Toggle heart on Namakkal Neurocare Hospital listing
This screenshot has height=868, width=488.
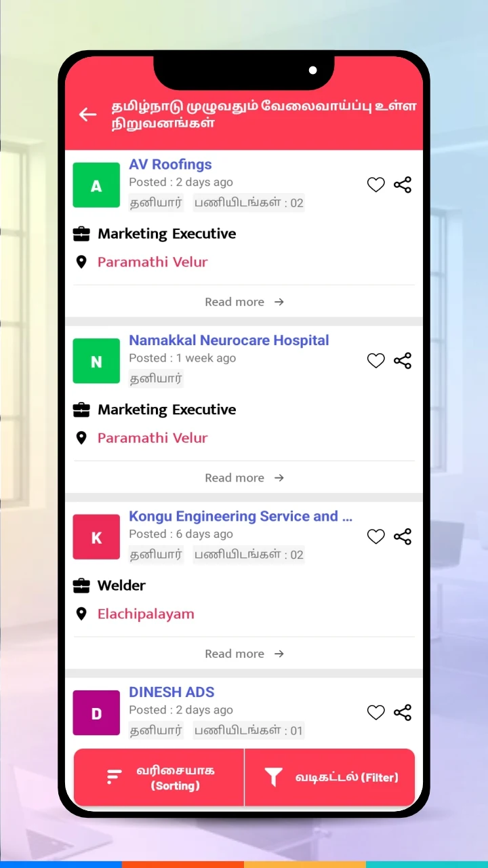(376, 361)
